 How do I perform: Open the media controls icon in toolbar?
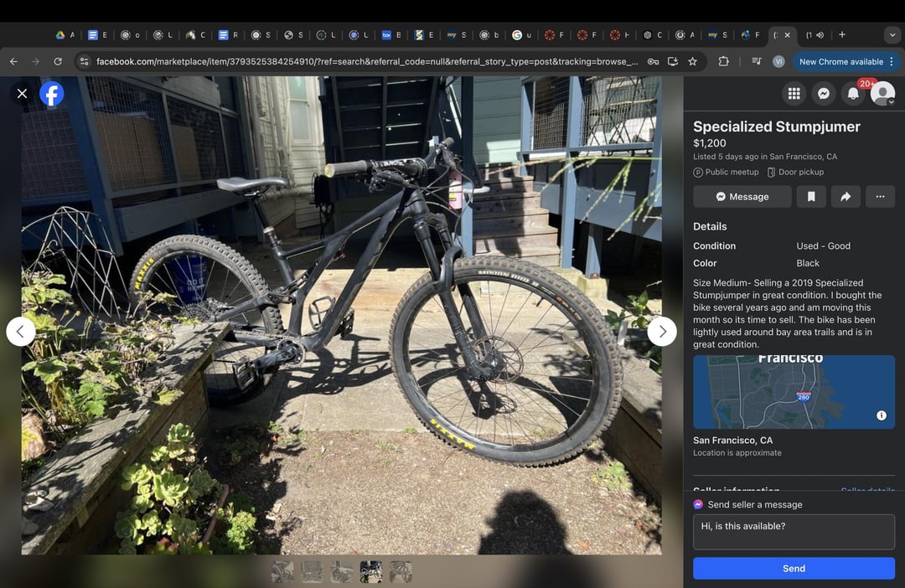coord(756,61)
